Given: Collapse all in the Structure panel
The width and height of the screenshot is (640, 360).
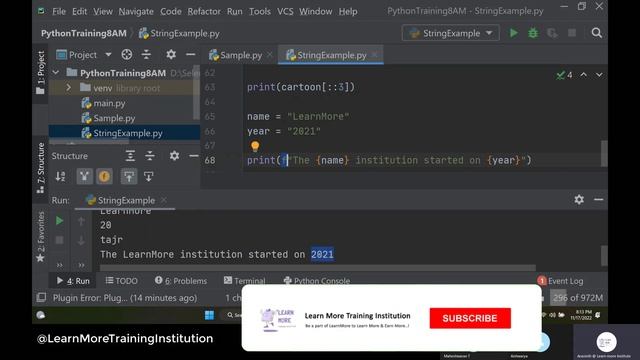Looking at the screenshot, I should click(150, 156).
